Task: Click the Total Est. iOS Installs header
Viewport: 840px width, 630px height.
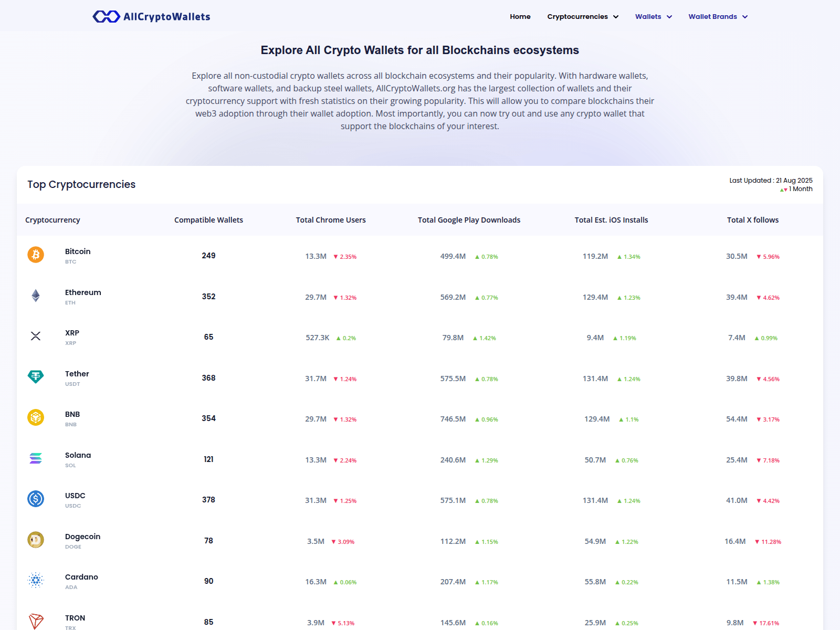Action: [x=611, y=220]
